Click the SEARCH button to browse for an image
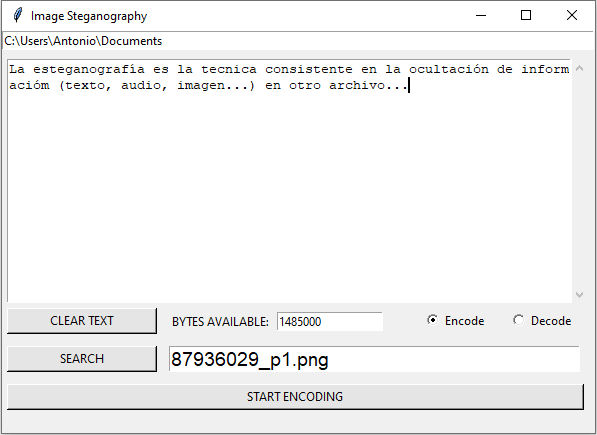 (82, 359)
